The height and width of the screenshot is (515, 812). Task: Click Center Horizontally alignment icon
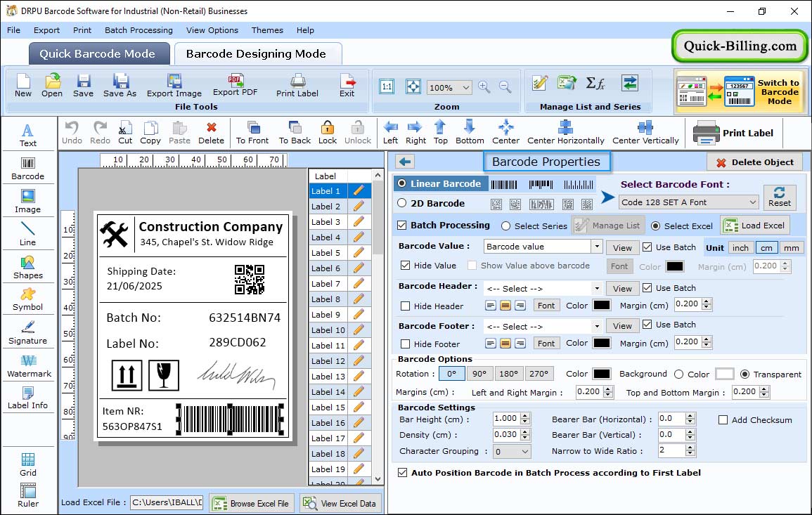[565, 133]
